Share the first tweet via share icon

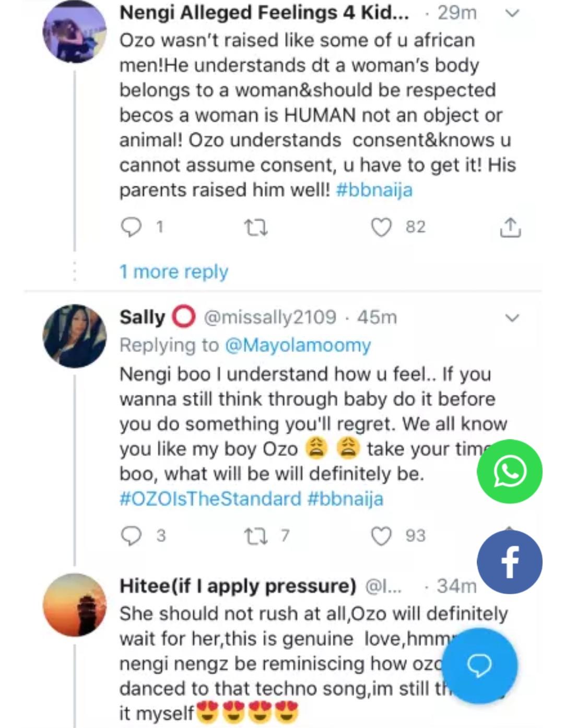point(510,227)
